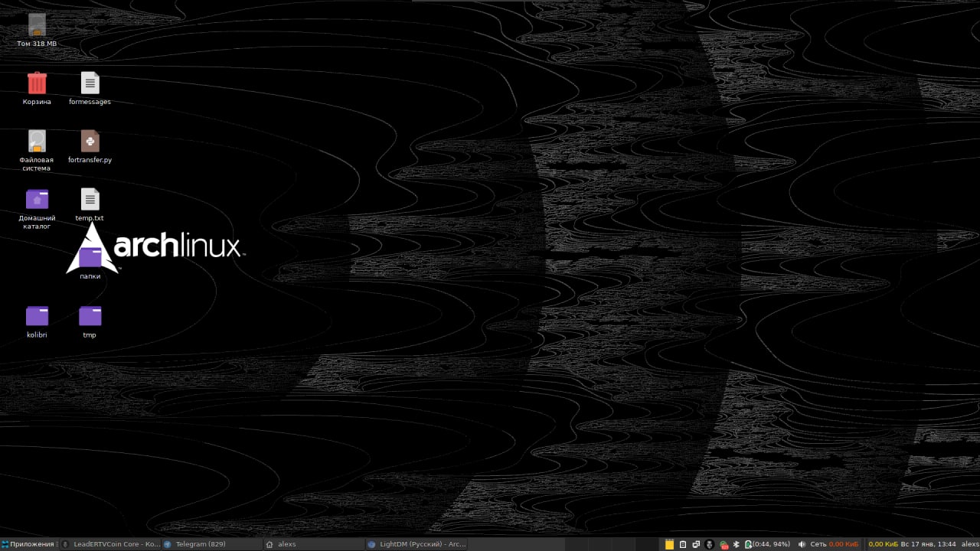Open the Bluetooth tray icon
The height and width of the screenshot is (551, 980).
click(x=737, y=544)
